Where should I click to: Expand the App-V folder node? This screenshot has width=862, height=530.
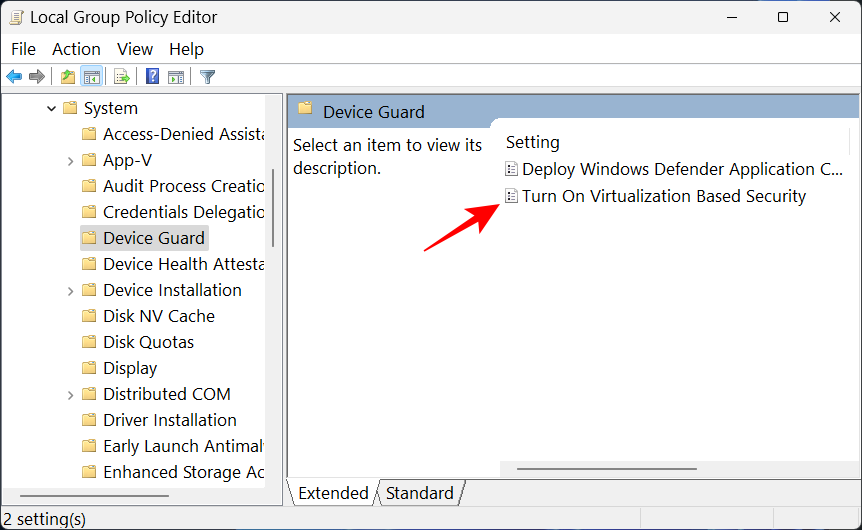pyautogui.click(x=70, y=160)
